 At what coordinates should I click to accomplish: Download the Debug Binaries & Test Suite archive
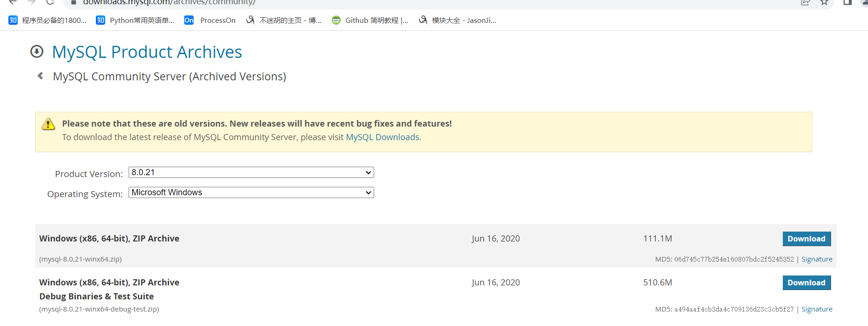(x=806, y=283)
